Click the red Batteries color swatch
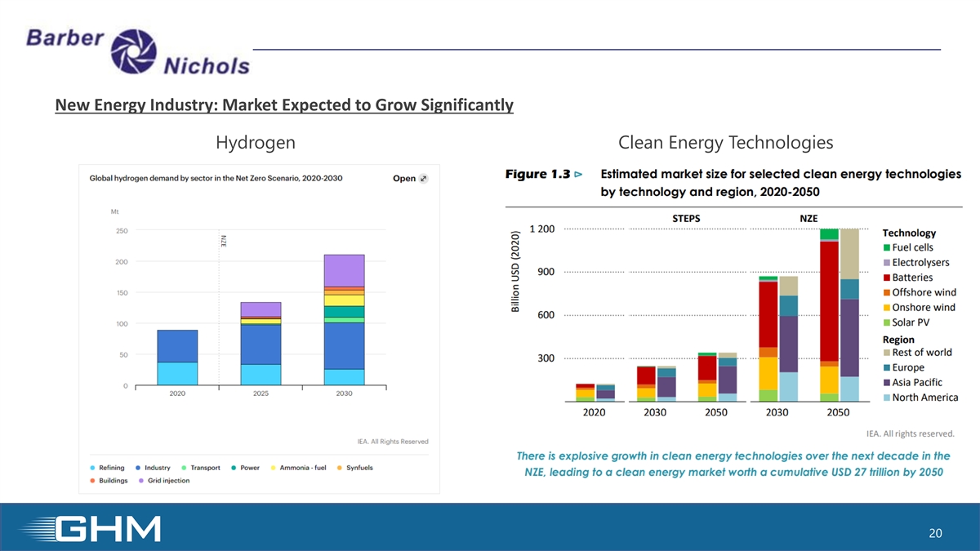 (x=886, y=278)
